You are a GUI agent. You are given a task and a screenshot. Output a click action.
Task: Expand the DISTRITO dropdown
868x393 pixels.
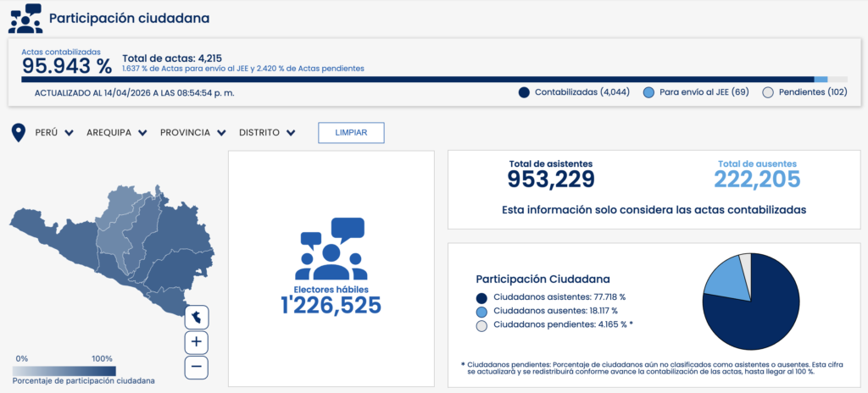click(267, 133)
